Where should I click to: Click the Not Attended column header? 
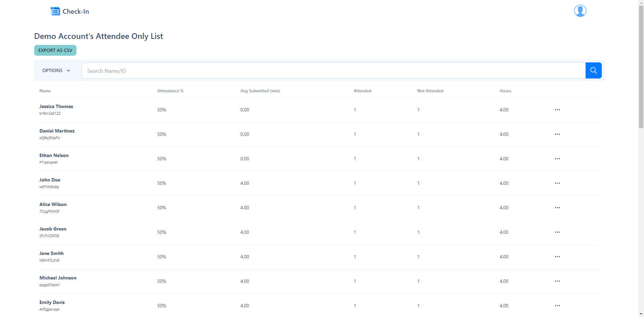point(430,91)
